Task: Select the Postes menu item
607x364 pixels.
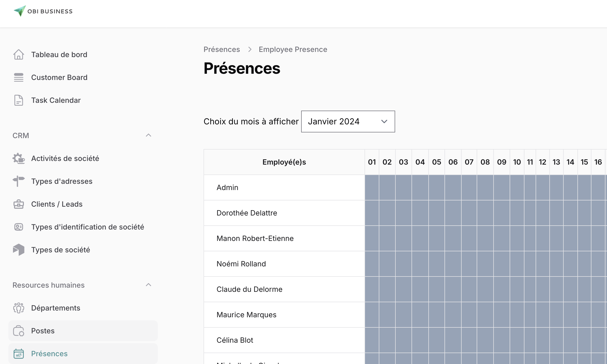Action: click(x=43, y=331)
